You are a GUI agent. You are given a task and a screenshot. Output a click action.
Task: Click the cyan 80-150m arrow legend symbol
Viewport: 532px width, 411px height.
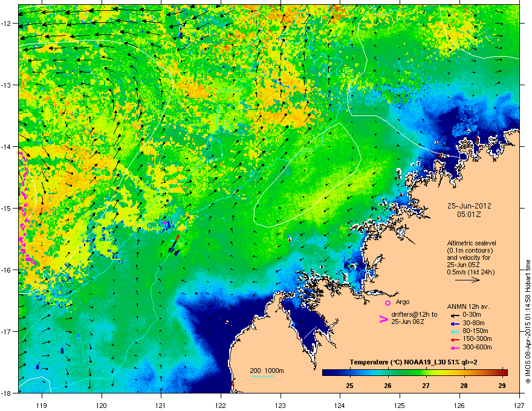[x=455, y=331]
